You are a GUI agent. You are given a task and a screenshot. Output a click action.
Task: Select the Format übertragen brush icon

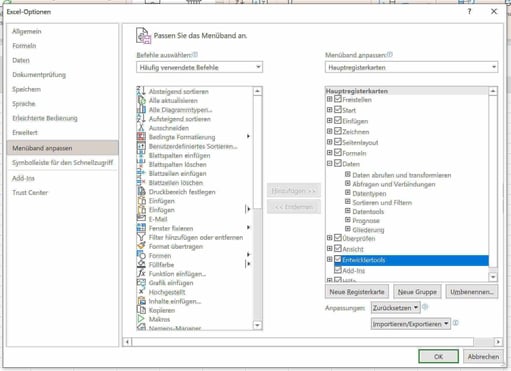[141, 246]
